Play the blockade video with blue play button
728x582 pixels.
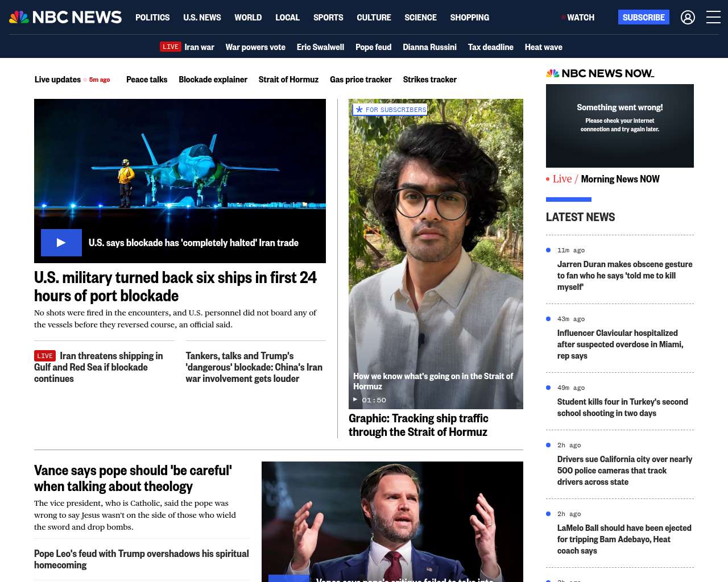61,243
